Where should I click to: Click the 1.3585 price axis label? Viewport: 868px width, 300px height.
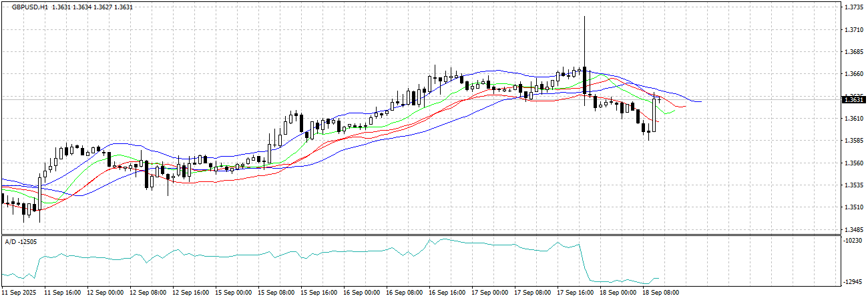[853, 141]
